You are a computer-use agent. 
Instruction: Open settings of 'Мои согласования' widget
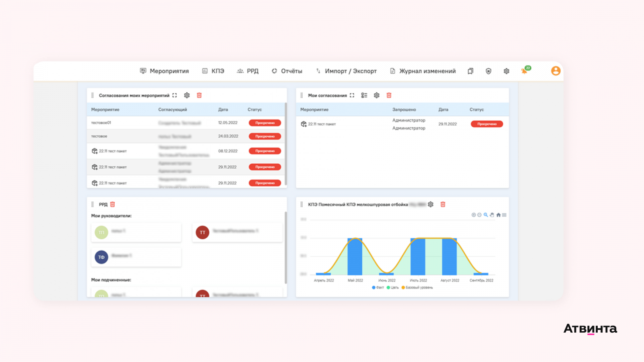[x=376, y=95]
